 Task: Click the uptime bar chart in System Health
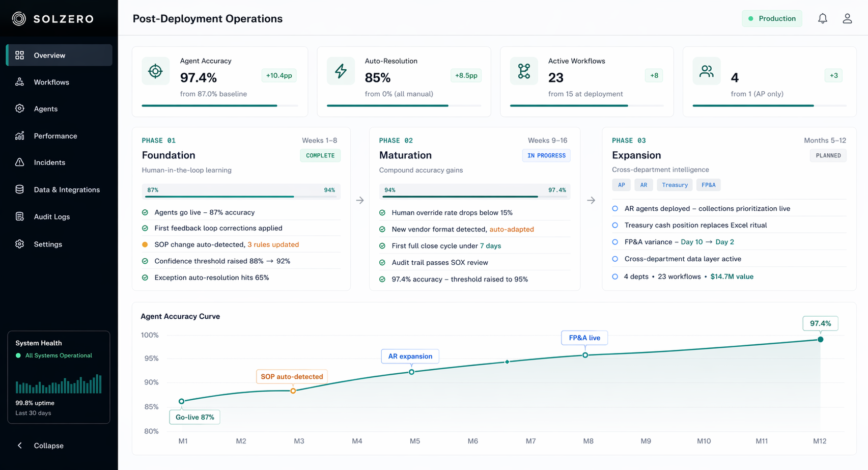coord(59,384)
